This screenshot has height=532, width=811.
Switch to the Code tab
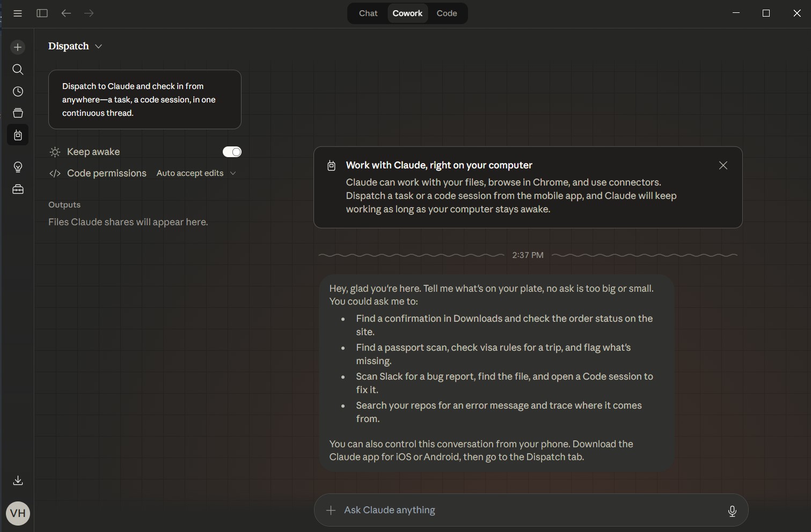447,13
